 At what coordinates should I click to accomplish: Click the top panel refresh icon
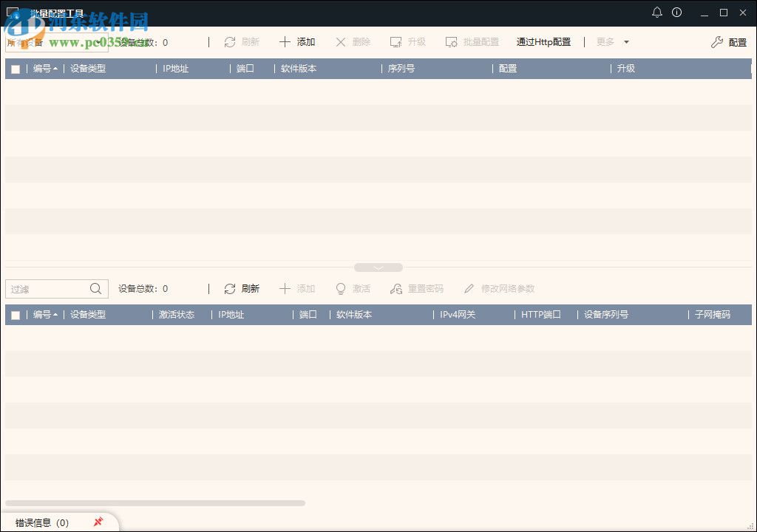(230, 42)
